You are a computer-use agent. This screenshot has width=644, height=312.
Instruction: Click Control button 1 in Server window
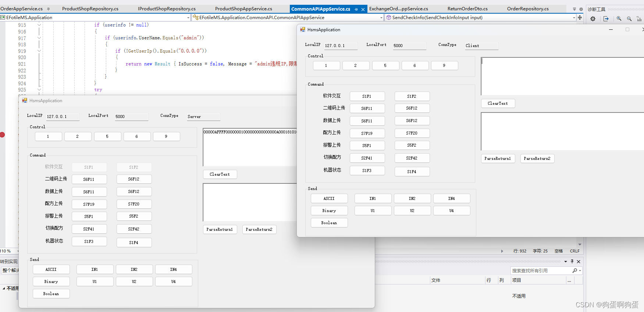[48, 136]
